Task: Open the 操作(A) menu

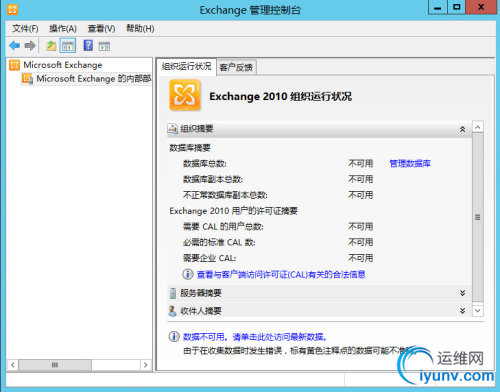Action: pos(63,29)
